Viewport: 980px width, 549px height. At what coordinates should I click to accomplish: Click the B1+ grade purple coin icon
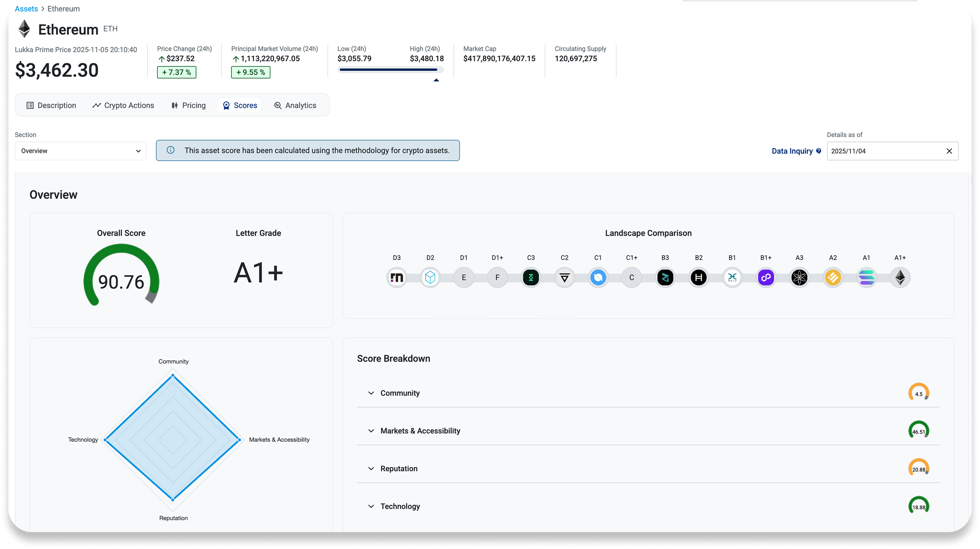click(x=766, y=277)
